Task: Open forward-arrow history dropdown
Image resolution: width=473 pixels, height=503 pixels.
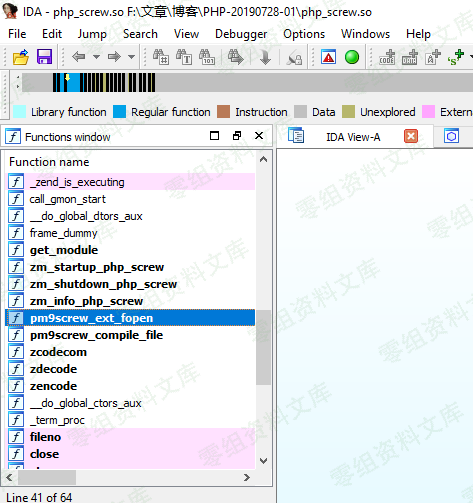Action: pyautogui.click(x=132, y=57)
